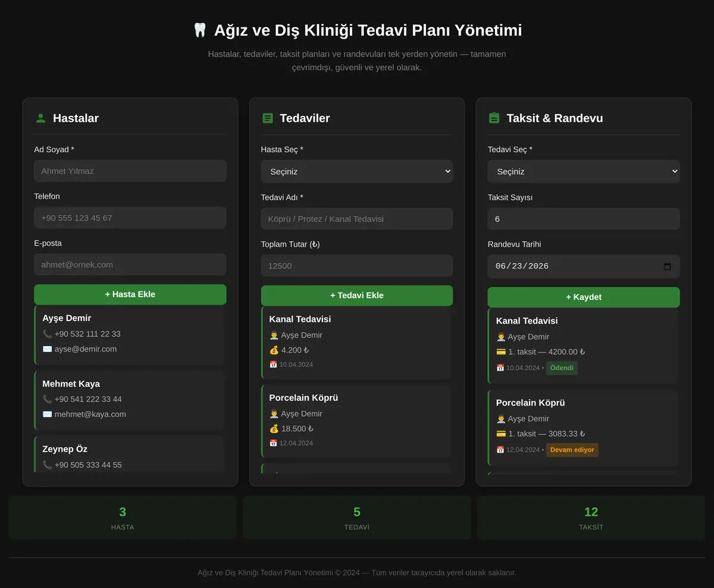714x588 pixels.
Task: Click the + Kaydet button
Action: [x=584, y=297]
